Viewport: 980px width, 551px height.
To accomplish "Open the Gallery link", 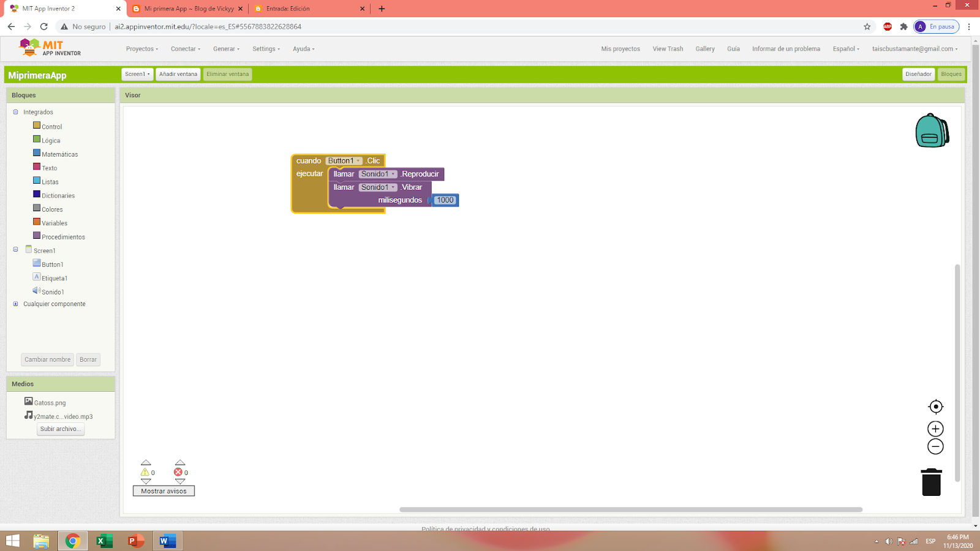I will [x=705, y=49].
